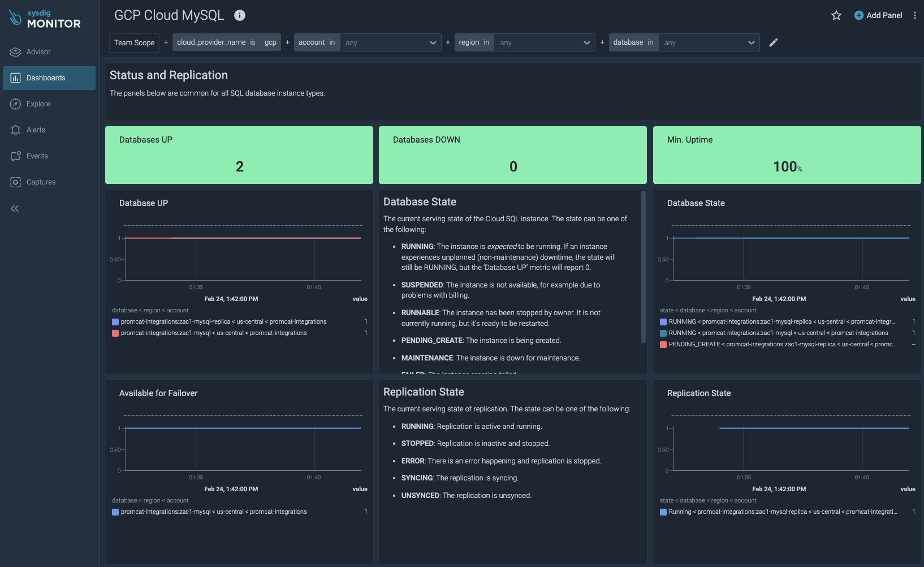Collapse the sidebar with double-chevron icon
The image size is (924, 567).
pyautogui.click(x=15, y=208)
